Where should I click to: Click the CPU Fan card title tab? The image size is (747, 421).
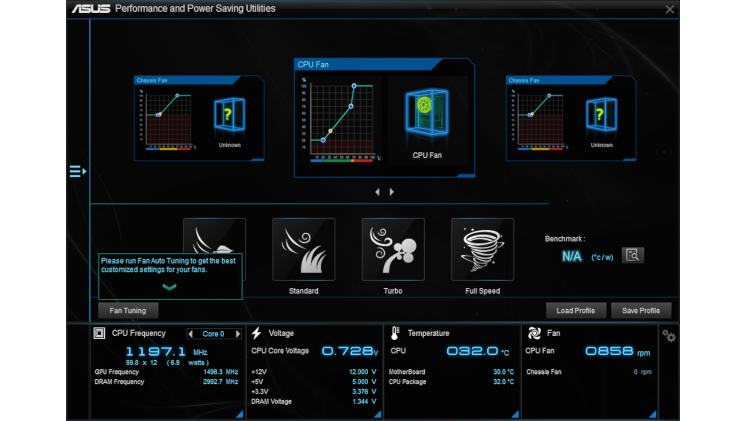pos(367,64)
